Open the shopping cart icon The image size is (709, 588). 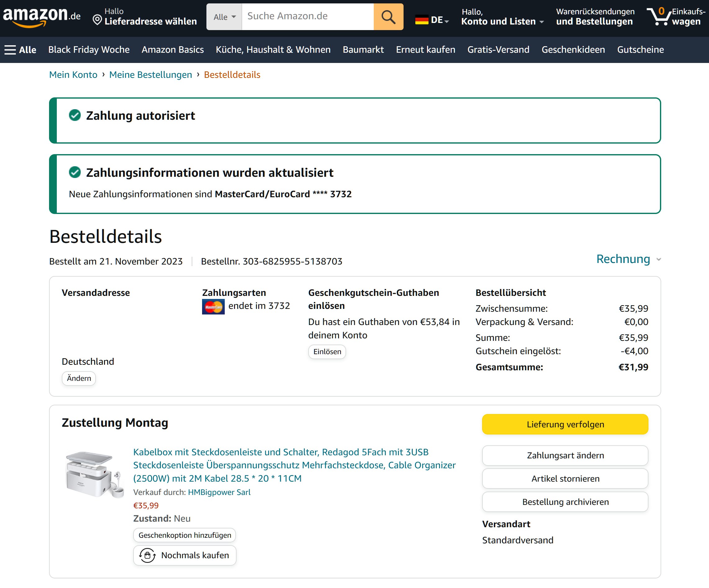coord(658,16)
